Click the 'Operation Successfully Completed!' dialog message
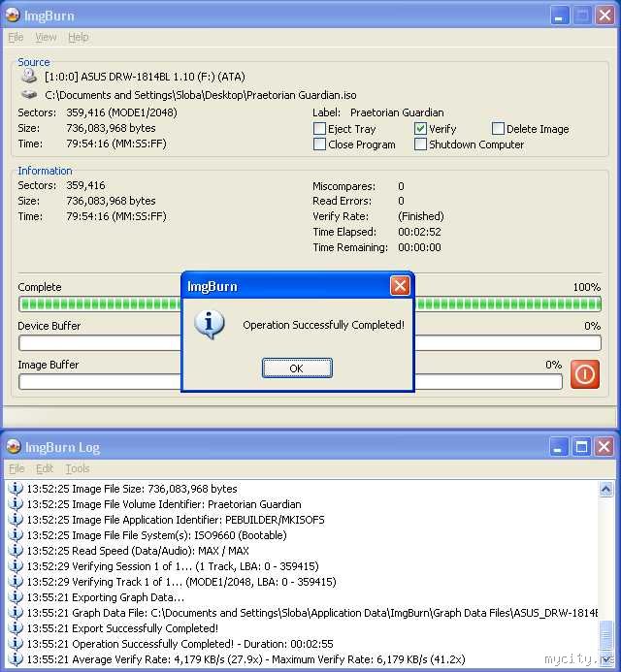 [x=323, y=325]
